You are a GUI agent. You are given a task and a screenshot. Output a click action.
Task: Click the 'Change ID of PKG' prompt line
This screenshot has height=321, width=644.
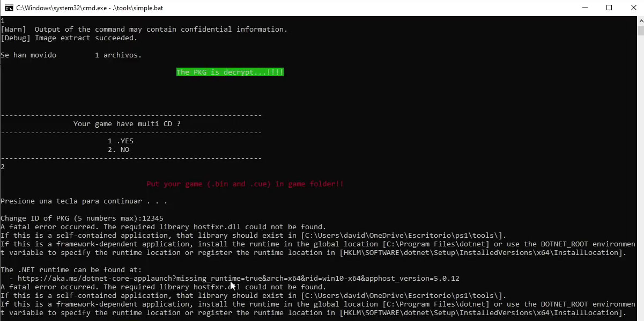(82, 218)
